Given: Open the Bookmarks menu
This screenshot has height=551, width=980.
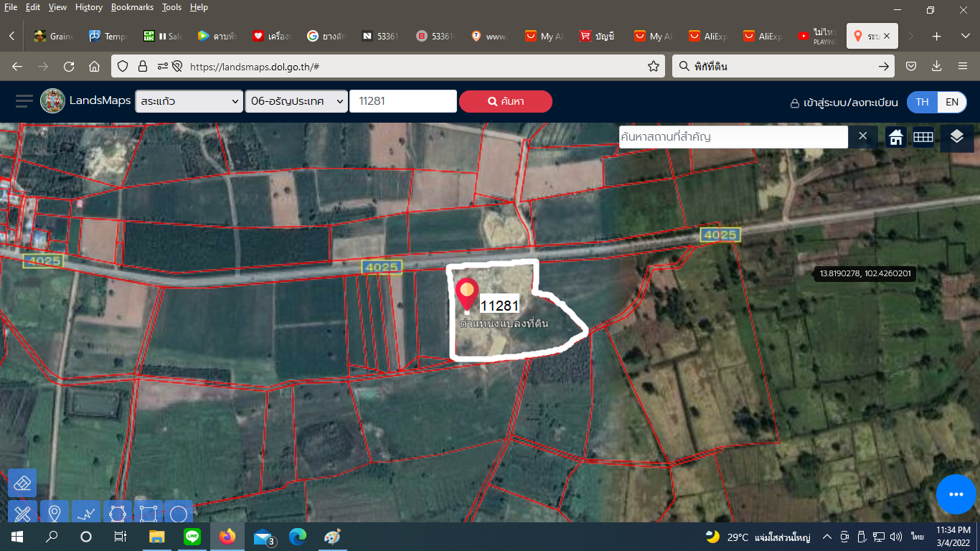Looking at the screenshot, I should (132, 7).
